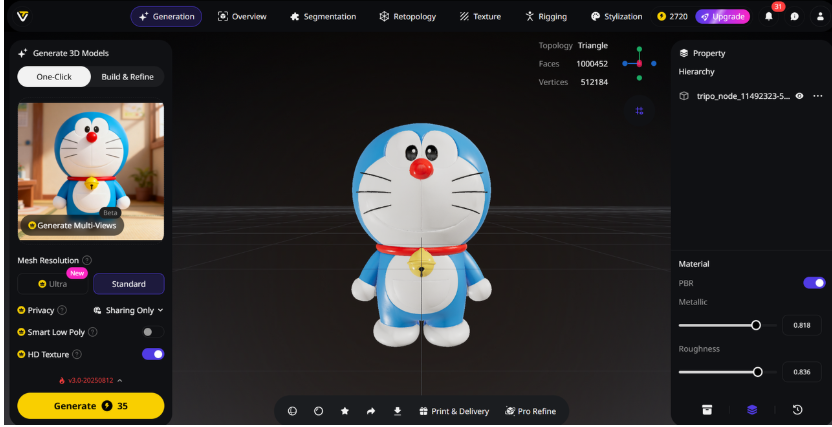832x427 pixels.
Task: Click the Metallic slider handle
Action: pyautogui.click(x=756, y=325)
